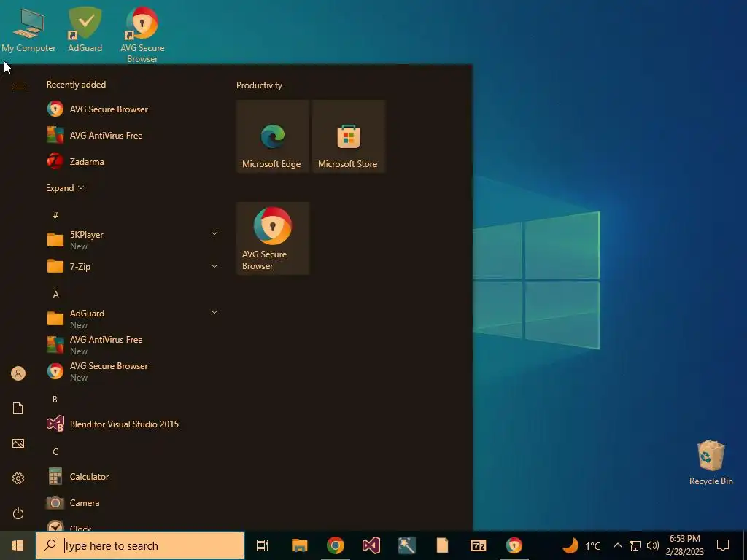The height and width of the screenshot is (560, 747).
Task: Show hidden system tray icons
Action: tap(617, 545)
